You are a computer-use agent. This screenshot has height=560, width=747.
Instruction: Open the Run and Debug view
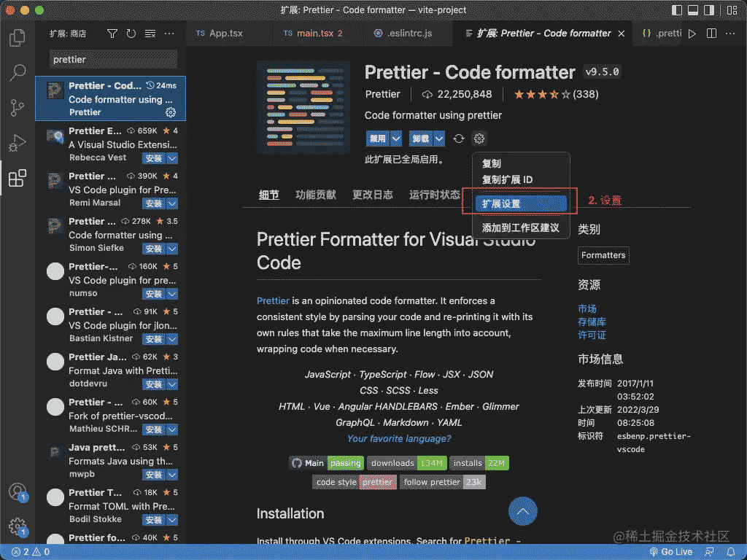click(18, 144)
